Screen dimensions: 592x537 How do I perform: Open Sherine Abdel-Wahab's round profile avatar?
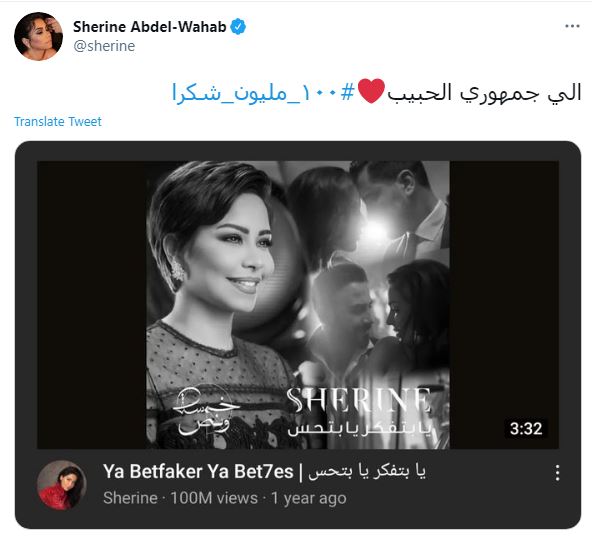[x=39, y=36]
